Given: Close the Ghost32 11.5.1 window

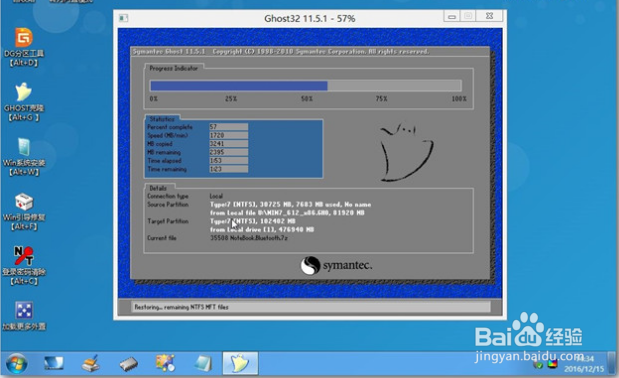Looking at the screenshot, I should point(490,16).
